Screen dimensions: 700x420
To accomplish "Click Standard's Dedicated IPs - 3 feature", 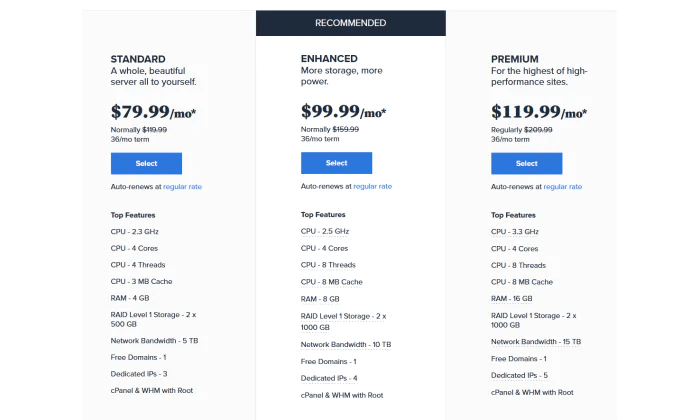I will pyautogui.click(x=138, y=374).
